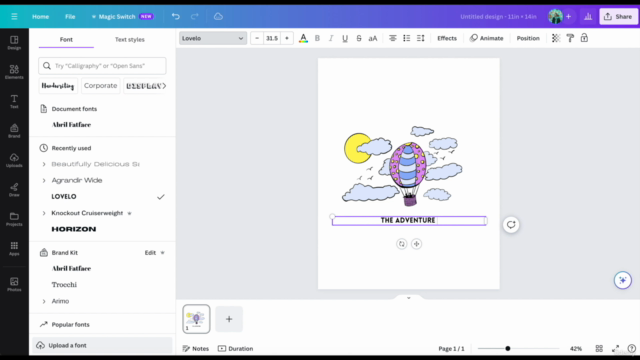Open the Draw sidebar tool
Viewport: 640px width, 360px height.
coord(14,189)
